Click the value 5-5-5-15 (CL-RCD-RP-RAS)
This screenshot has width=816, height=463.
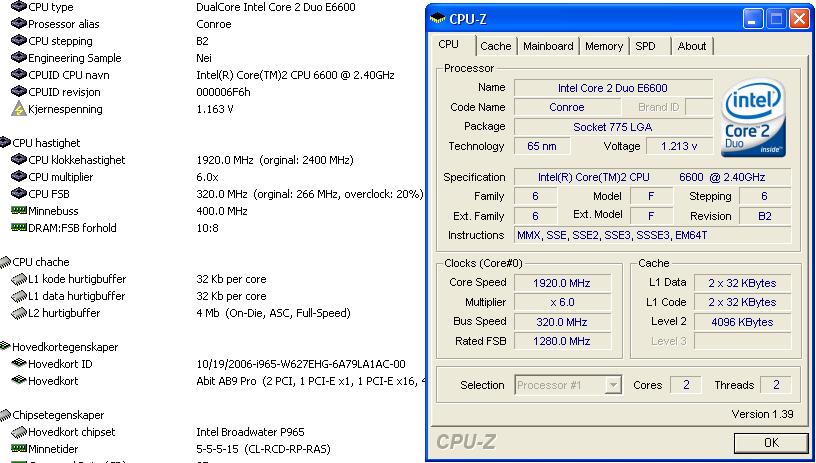pyautogui.click(x=263, y=449)
